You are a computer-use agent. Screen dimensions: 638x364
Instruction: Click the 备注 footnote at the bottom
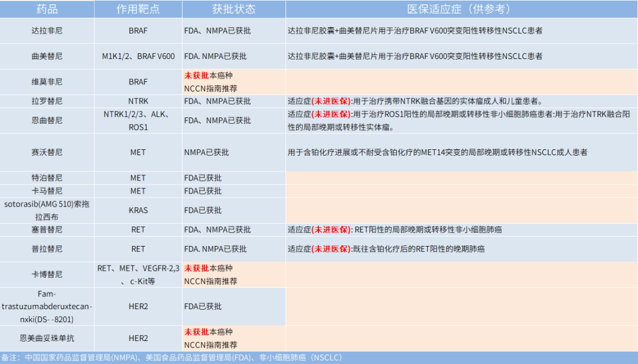coord(172,358)
